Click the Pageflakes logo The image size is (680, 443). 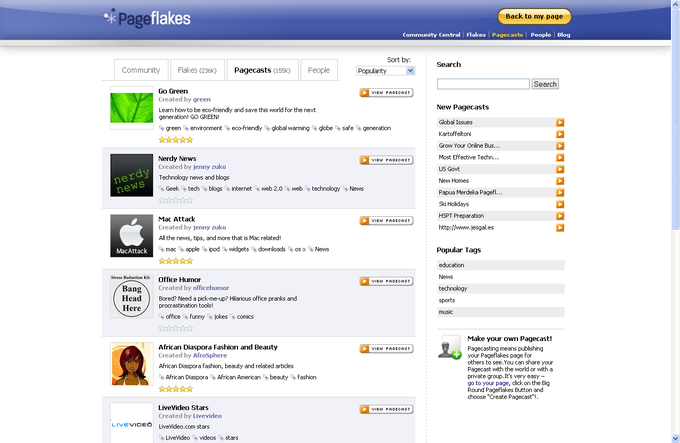(x=147, y=18)
